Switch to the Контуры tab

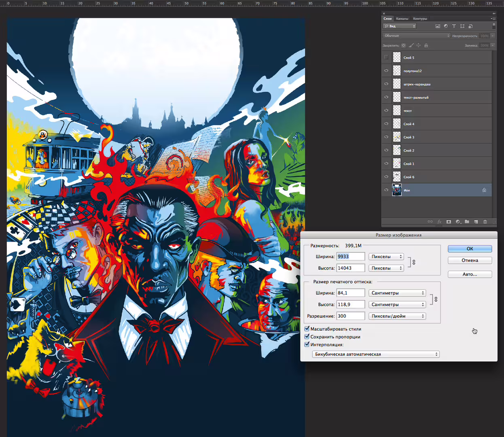coord(420,19)
